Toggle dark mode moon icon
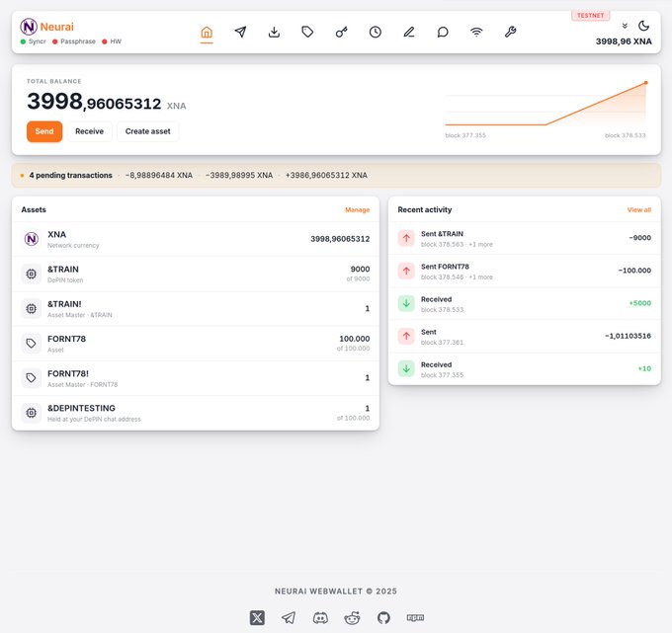The height and width of the screenshot is (633, 672). [643, 26]
